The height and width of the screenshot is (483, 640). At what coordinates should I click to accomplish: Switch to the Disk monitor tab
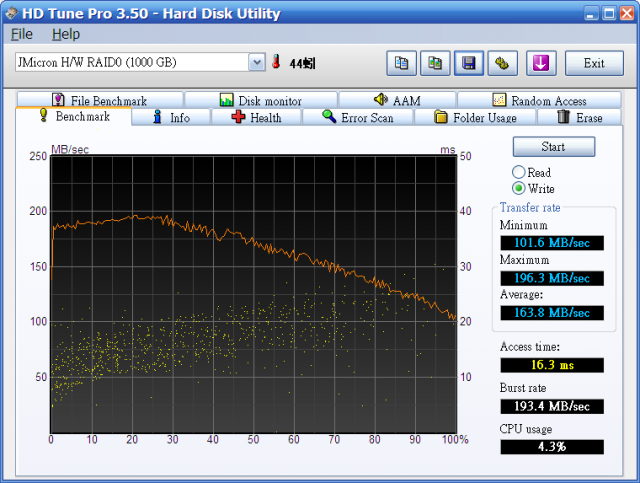point(260,101)
